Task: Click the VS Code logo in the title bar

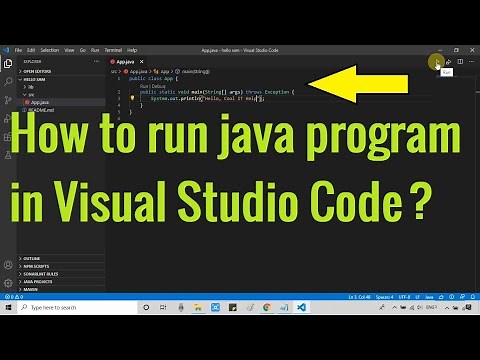Action: (6, 50)
